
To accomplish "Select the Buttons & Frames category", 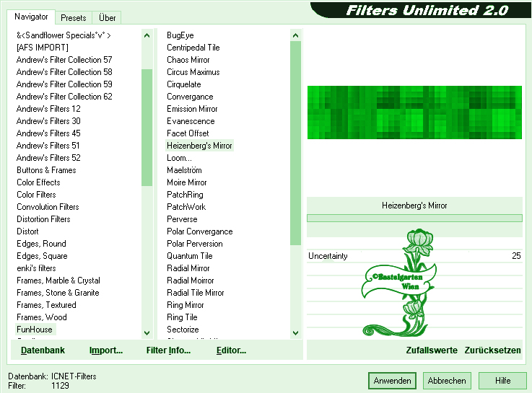I will [x=46, y=170].
